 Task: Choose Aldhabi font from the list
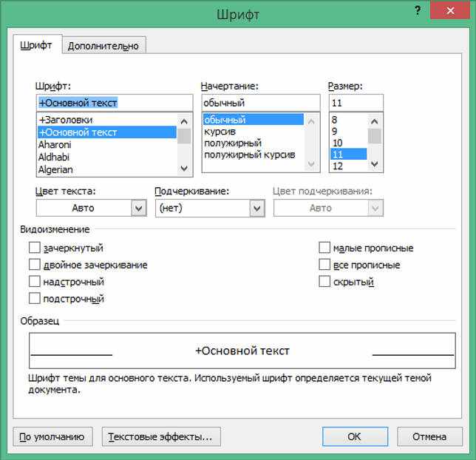[x=107, y=157]
